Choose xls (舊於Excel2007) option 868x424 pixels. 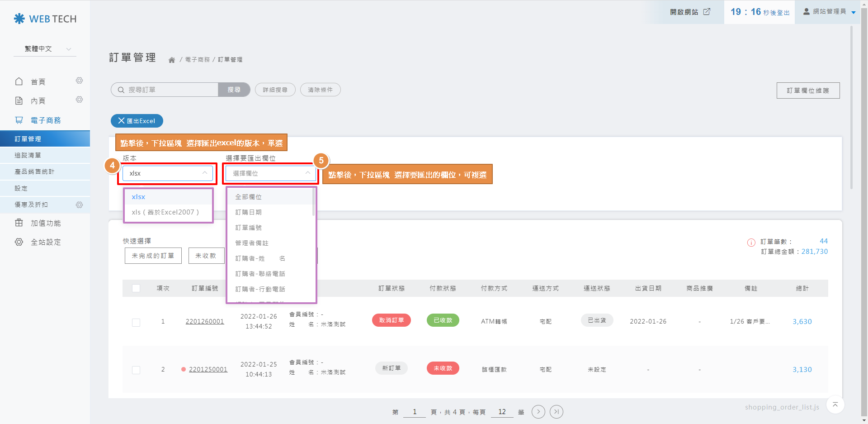click(x=165, y=212)
